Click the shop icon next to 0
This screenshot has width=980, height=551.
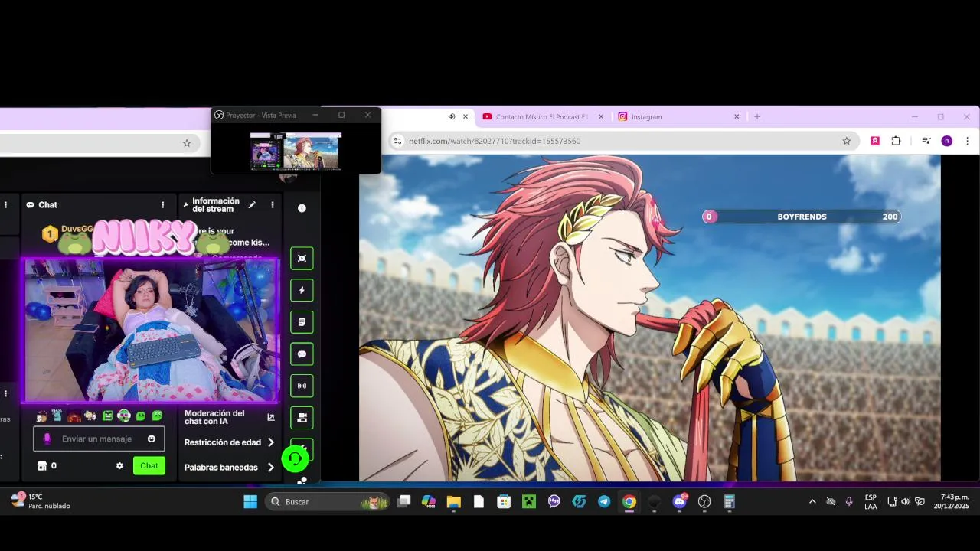42,465
